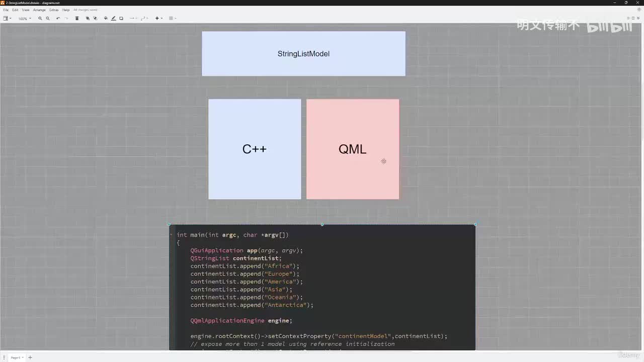Collapse the toolbar with double chevron

[639, 19]
